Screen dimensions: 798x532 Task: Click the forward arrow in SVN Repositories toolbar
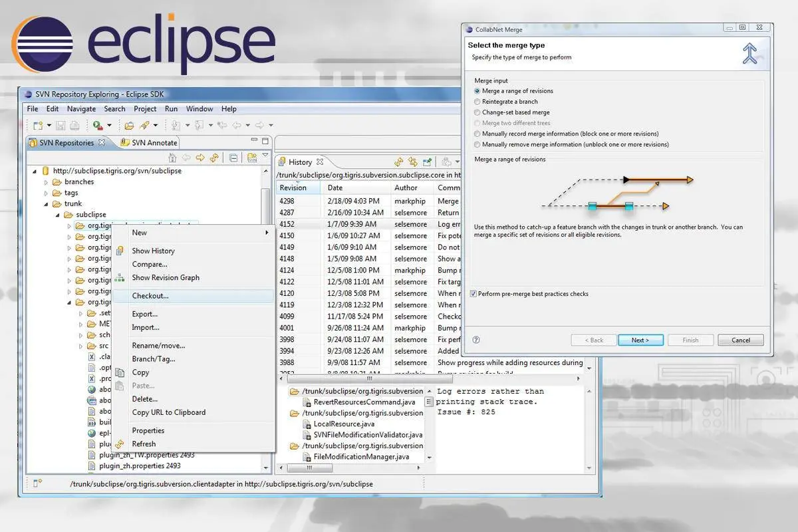click(x=200, y=158)
